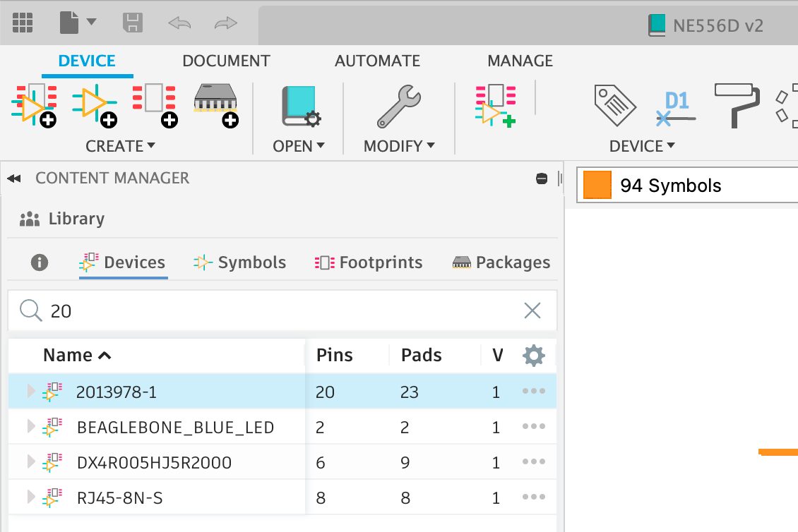Switch to the AUTOMATE ribbon tab

pyautogui.click(x=377, y=61)
